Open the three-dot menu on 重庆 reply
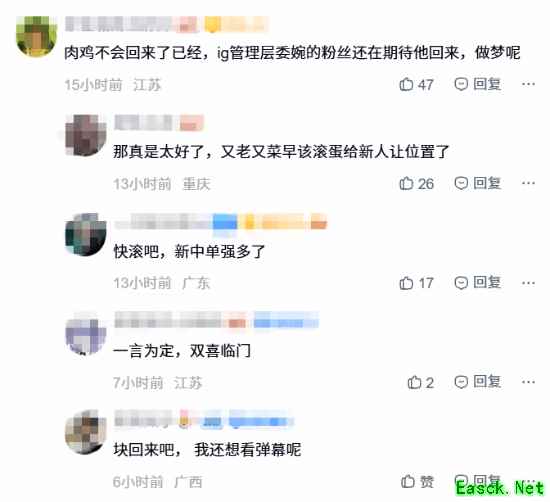 (528, 183)
